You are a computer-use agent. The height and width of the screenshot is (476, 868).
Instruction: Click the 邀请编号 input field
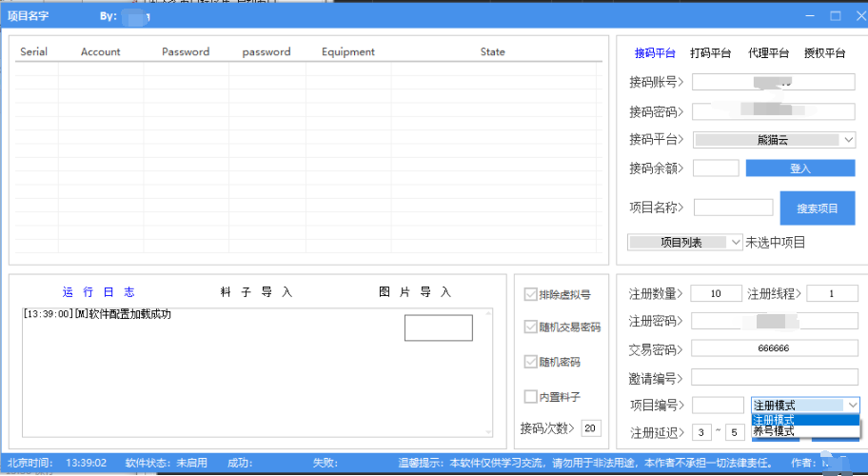[775, 377]
